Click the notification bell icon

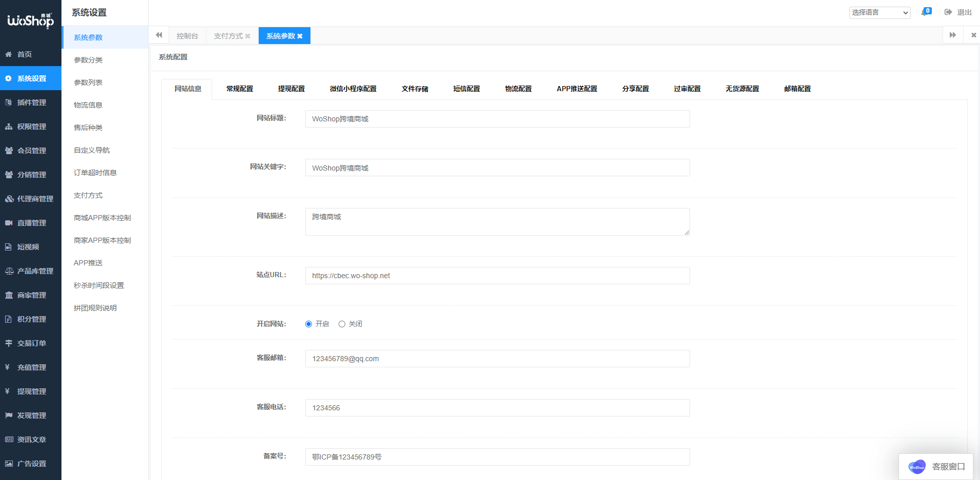click(925, 12)
